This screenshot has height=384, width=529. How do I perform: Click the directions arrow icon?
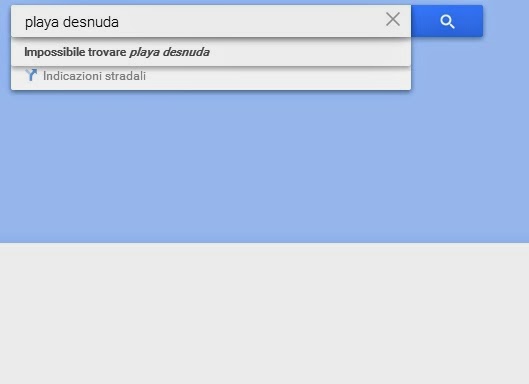point(31,75)
